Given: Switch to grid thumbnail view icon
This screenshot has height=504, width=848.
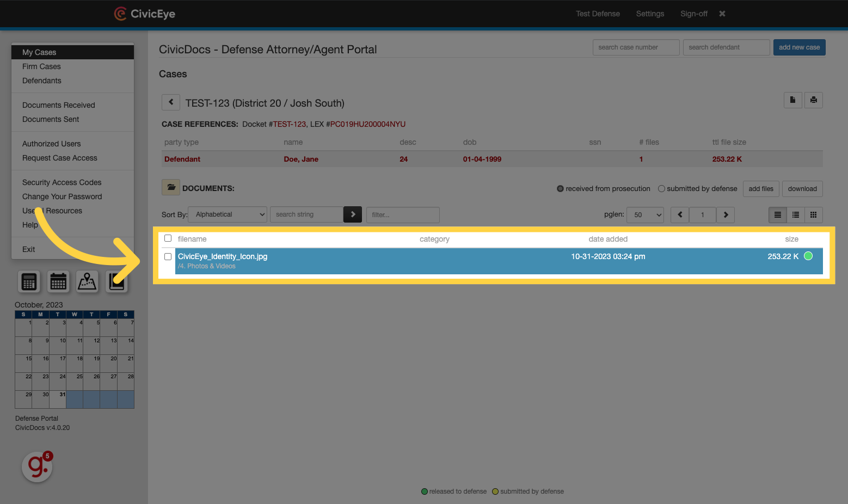Looking at the screenshot, I should click(814, 215).
